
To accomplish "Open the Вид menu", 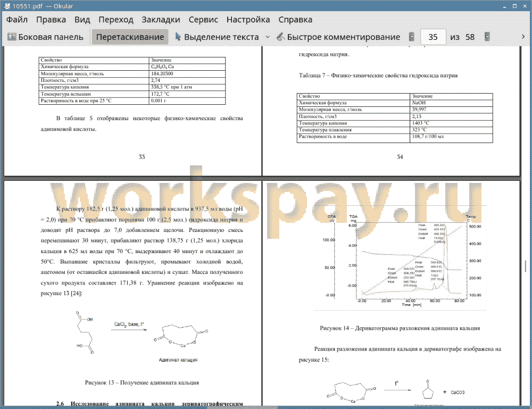I will 82,20.
